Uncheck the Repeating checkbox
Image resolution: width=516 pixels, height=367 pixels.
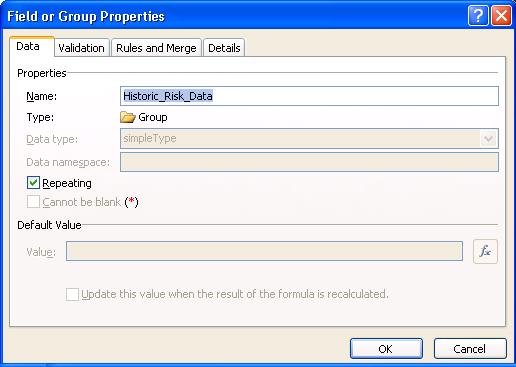point(33,183)
